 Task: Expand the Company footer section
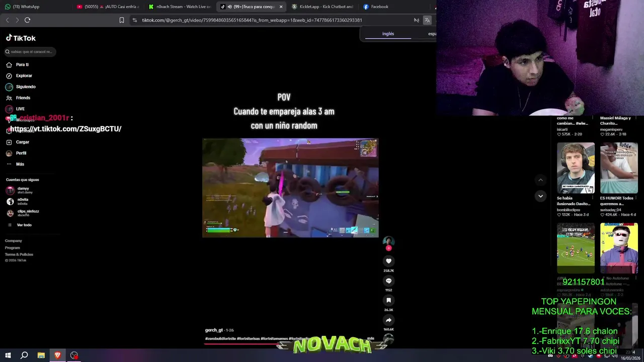pos(14,241)
